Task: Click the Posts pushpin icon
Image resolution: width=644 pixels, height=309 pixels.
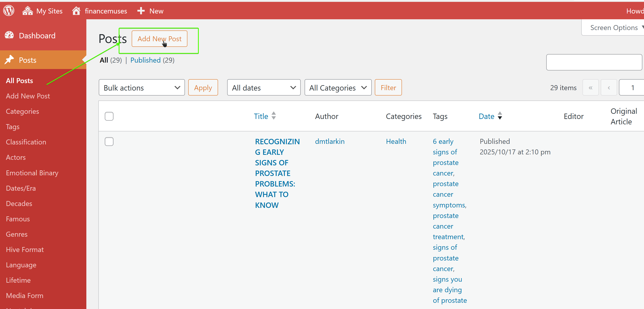Action: (x=10, y=60)
